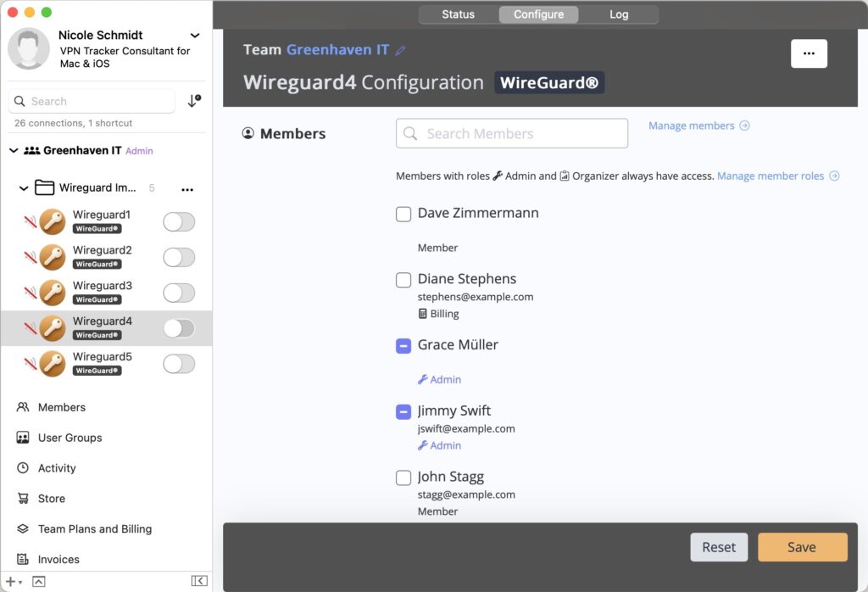The height and width of the screenshot is (592, 868).
Task: Click the Wireguard2 key icon
Action: [53, 258]
